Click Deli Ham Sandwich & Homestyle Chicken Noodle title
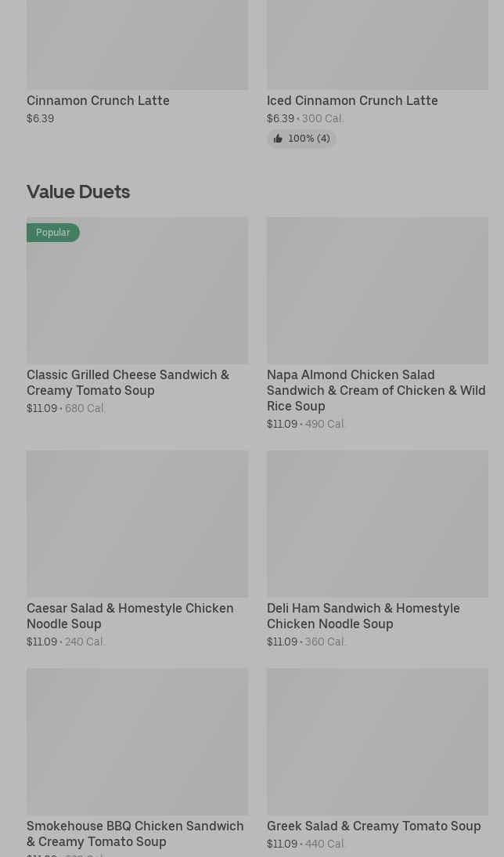This screenshot has width=504, height=857. pyautogui.click(x=363, y=616)
